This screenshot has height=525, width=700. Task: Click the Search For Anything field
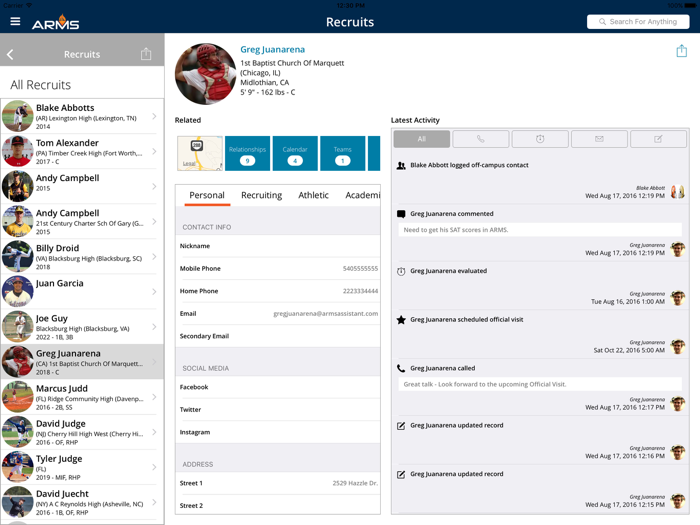638,21
